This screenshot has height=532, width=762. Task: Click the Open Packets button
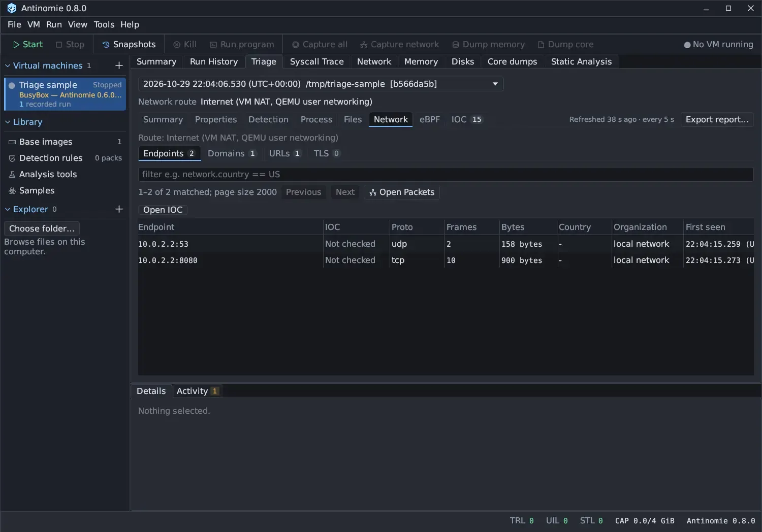click(402, 192)
